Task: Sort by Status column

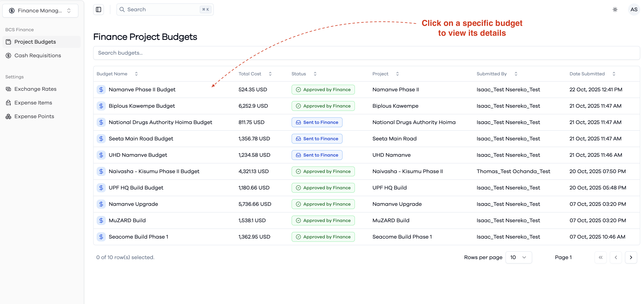Action: coord(304,74)
